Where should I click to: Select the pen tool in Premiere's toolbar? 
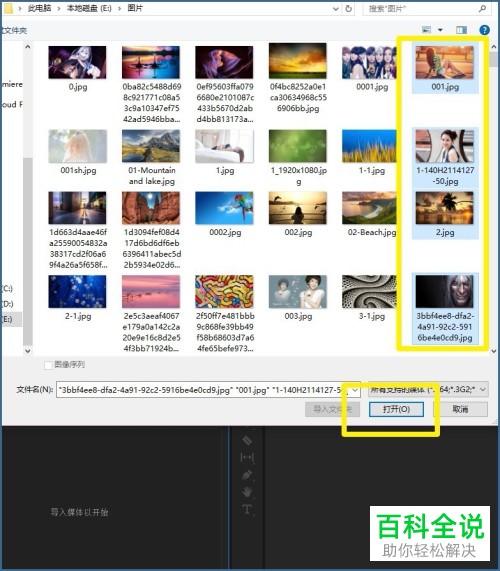(x=247, y=475)
